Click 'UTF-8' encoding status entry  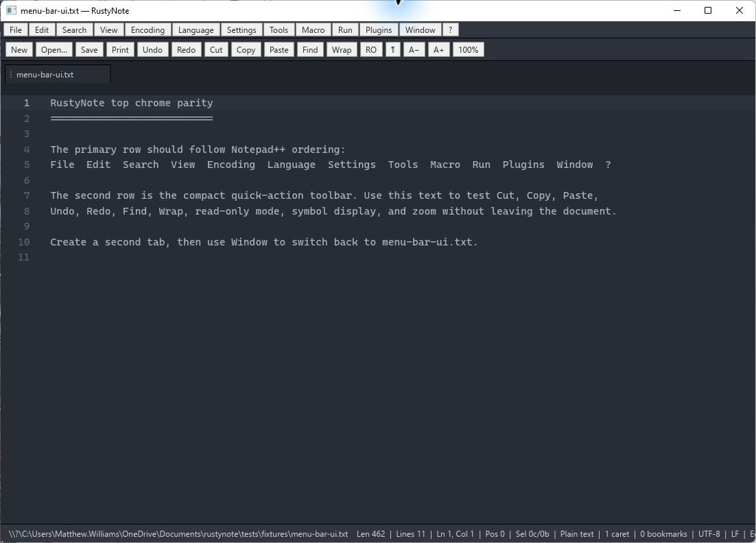[x=709, y=534]
